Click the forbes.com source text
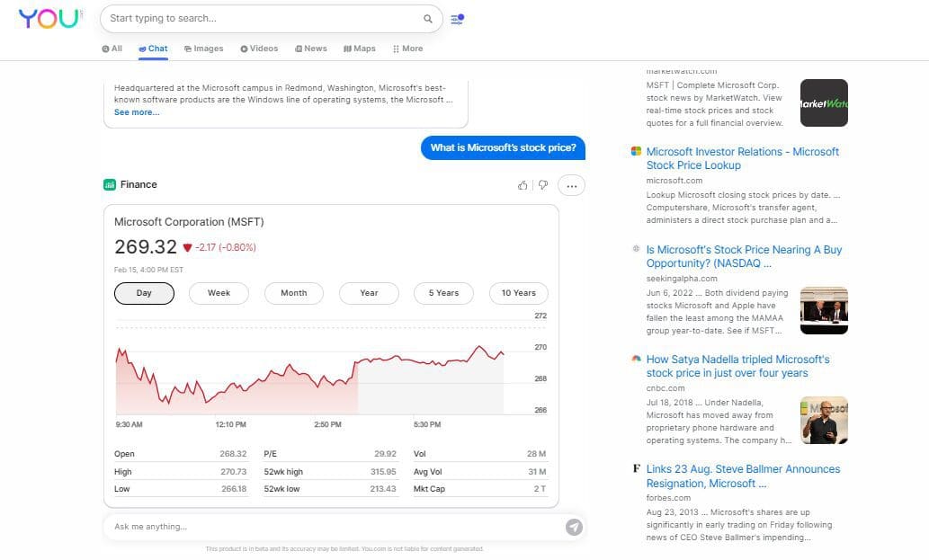This screenshot has height=560, width=929. tap(668, 498)
